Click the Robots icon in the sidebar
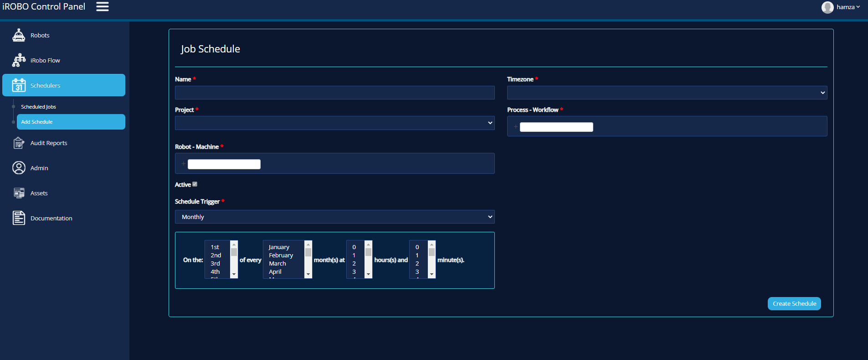The image size is (868, 360). [x=19, y=35]
